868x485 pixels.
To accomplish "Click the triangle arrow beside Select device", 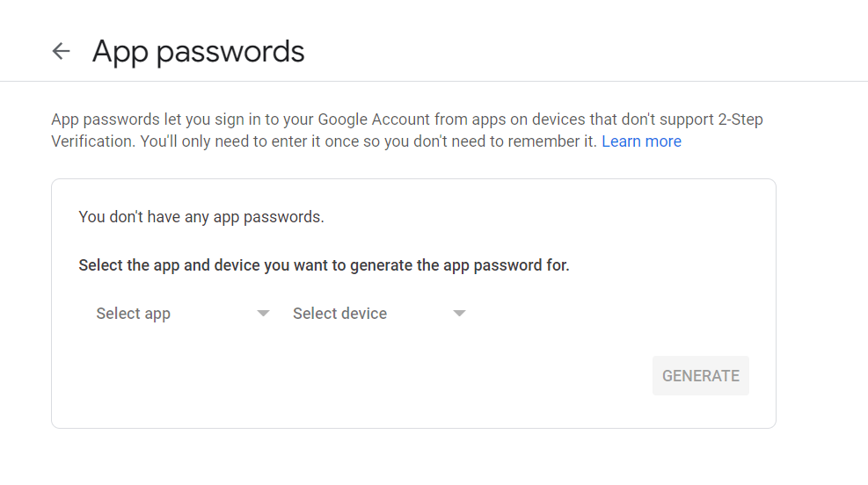I will (459, 314).
